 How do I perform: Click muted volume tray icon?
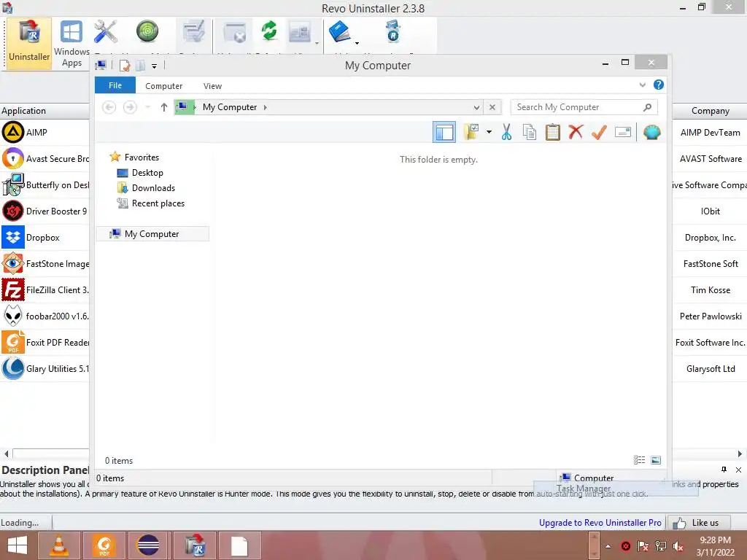678,546
